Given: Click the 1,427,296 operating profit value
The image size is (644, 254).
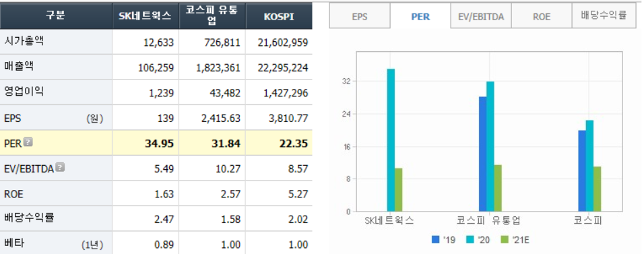Looking at the screenshot, I should pyautogui.click(x=286, y=93).
